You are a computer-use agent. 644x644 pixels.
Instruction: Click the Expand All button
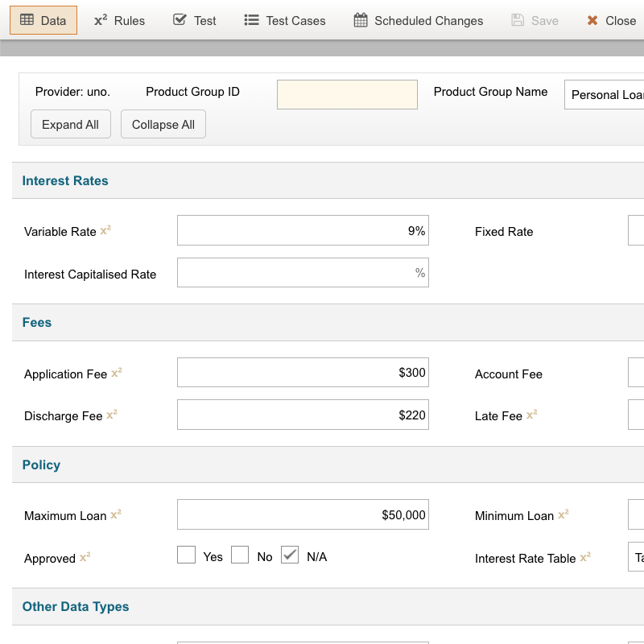coord(71,124)
